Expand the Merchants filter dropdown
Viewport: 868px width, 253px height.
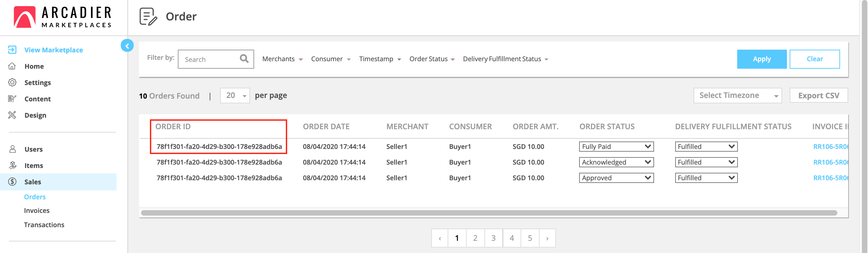pos(282,59)
